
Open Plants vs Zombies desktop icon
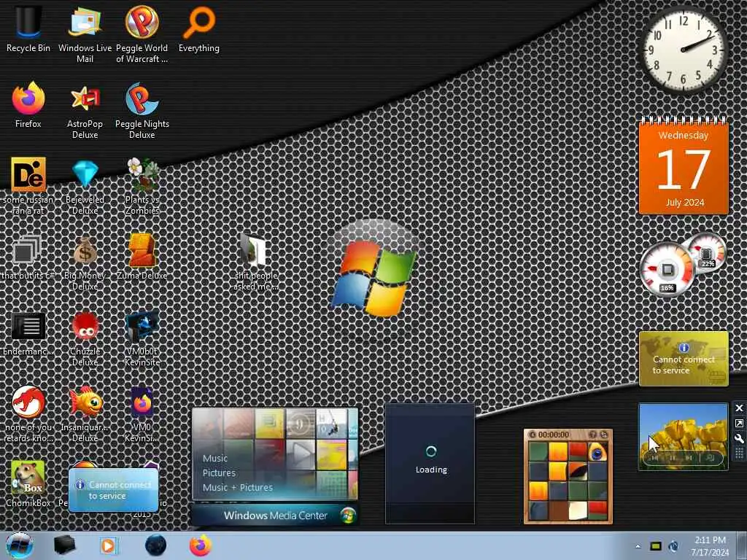pyautogui.click(x=142, y=186)
